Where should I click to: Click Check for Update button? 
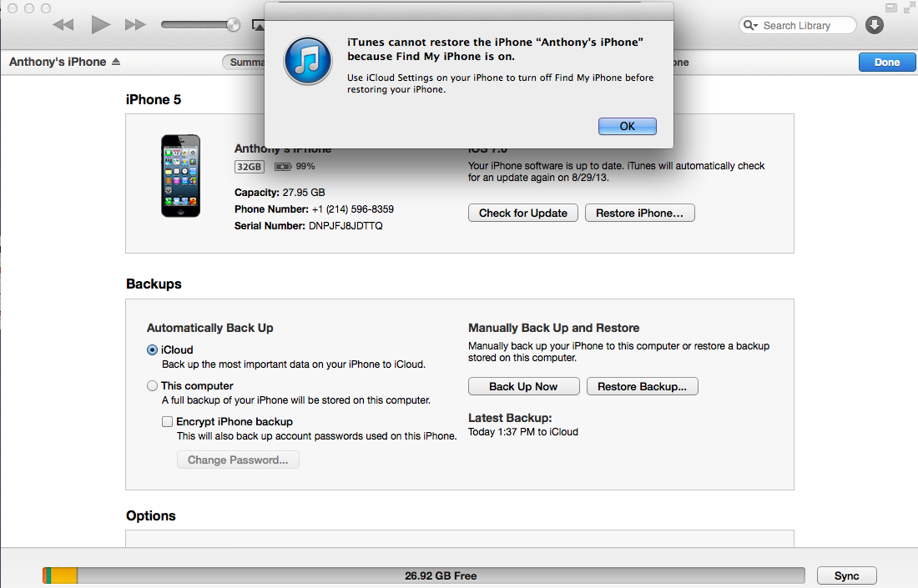tap(522, 213)
